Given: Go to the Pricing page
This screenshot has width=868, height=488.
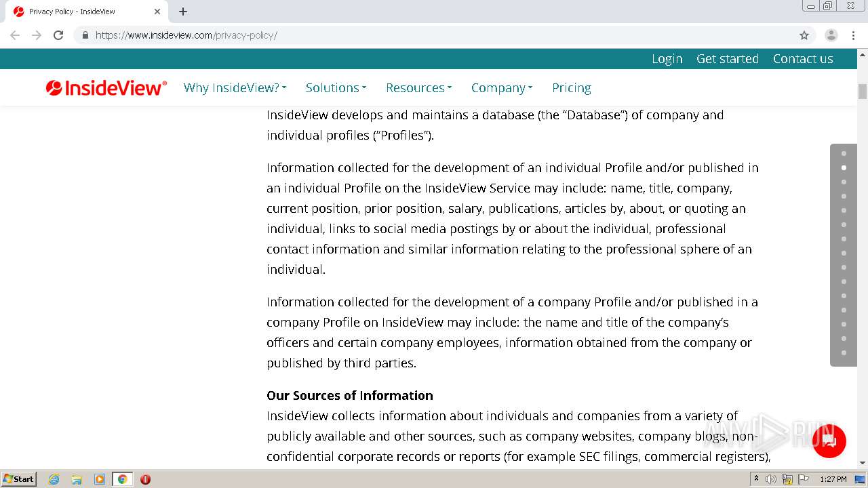Looking at the screenshot, I should [572, 87].
